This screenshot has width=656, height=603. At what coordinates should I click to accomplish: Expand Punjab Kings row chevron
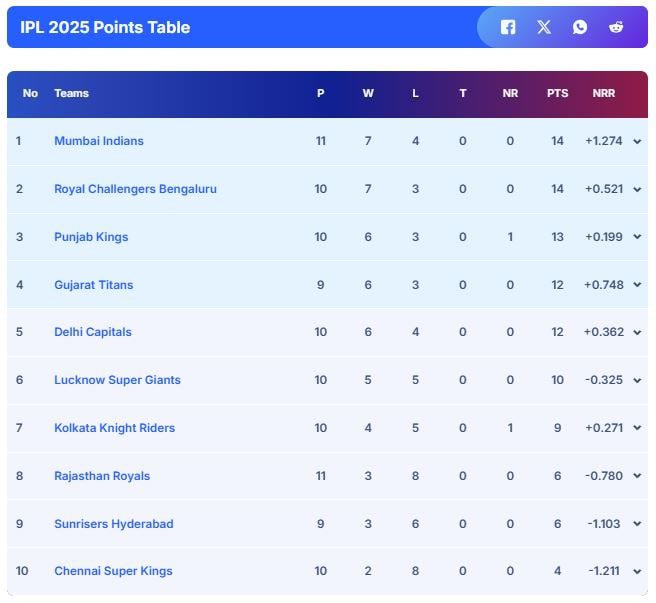[x=637, y=238]
